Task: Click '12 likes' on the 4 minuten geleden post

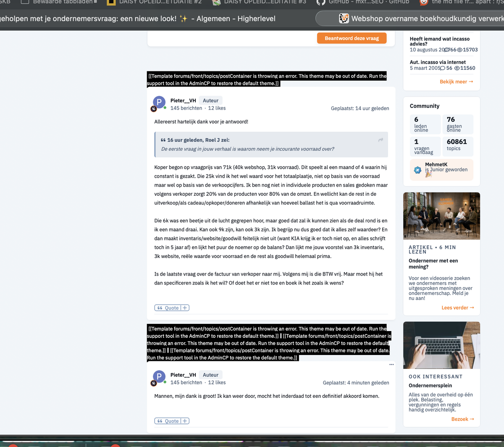Action: (x=217, y=382)
